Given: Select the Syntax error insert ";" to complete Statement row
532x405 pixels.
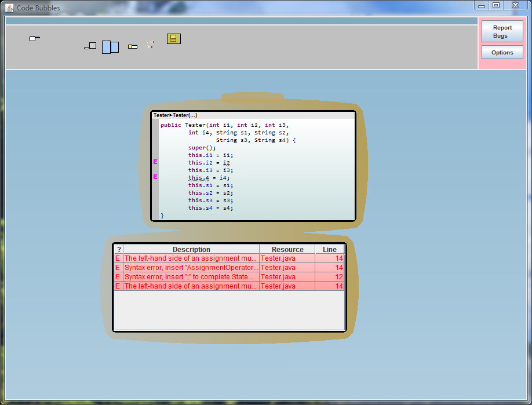Looking at the screenshot, I should [x=229, y=277].
